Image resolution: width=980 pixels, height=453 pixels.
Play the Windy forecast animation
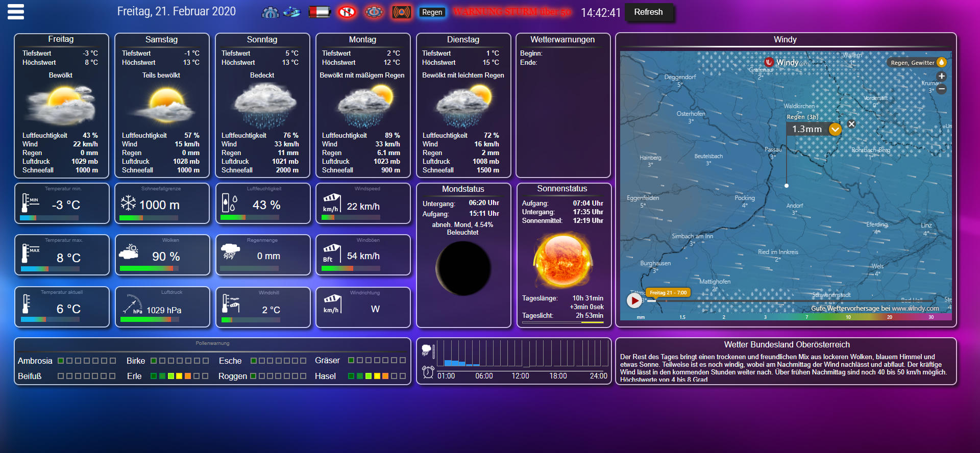(x=634, y=300)
